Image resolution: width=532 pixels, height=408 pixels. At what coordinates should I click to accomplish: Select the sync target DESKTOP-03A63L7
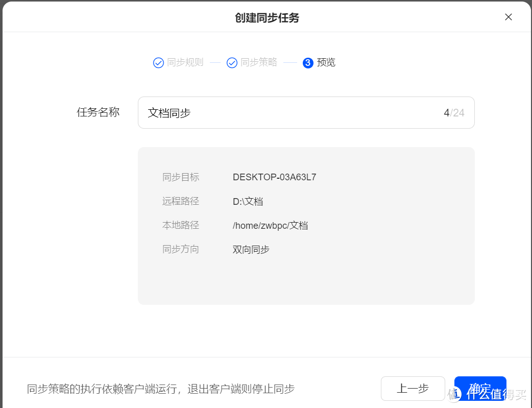pos(274,177)
